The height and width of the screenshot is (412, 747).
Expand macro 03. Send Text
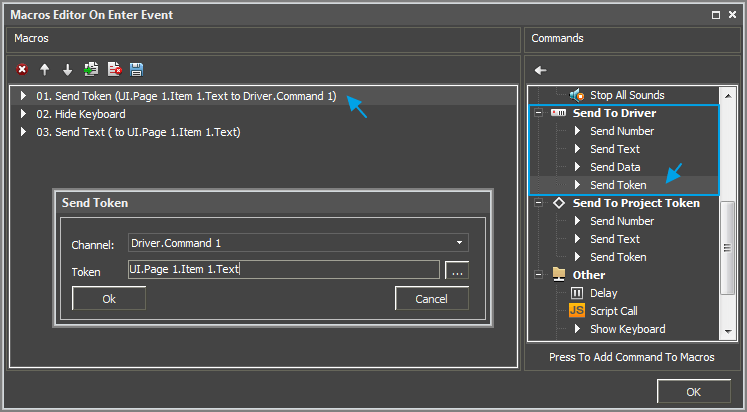coord(23,131)
